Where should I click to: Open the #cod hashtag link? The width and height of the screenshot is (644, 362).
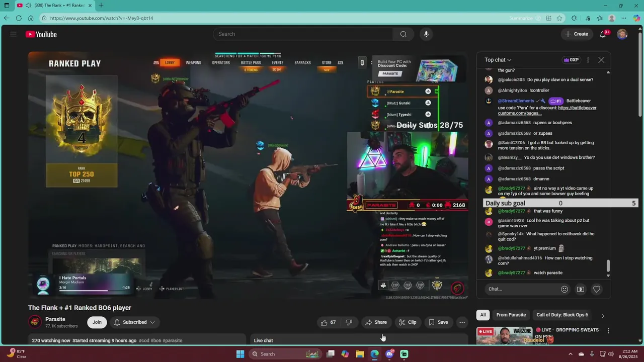tap(144, 340)
